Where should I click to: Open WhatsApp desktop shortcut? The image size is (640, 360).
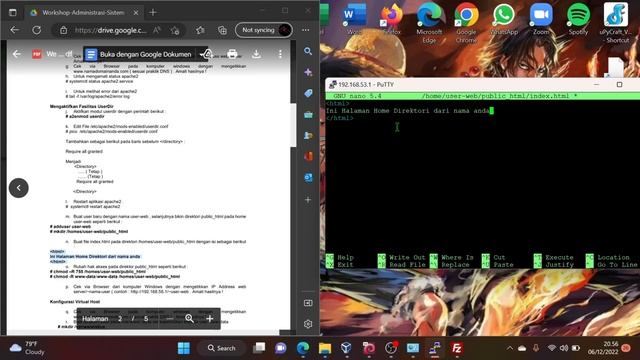tap(504, 20)
